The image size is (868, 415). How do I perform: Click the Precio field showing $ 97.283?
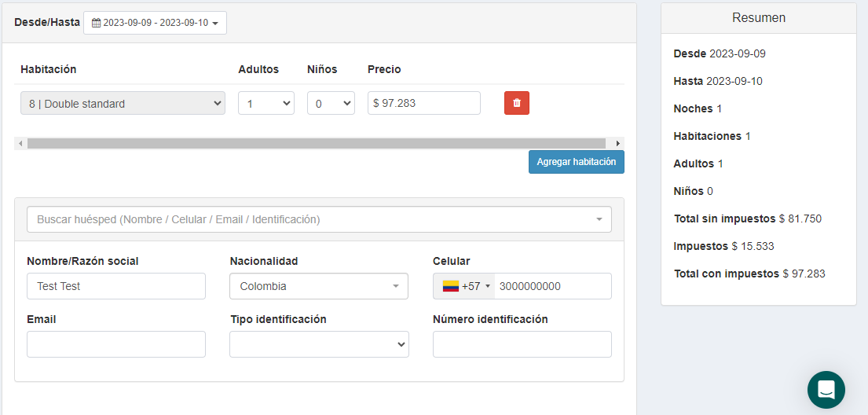click(423, 103)
